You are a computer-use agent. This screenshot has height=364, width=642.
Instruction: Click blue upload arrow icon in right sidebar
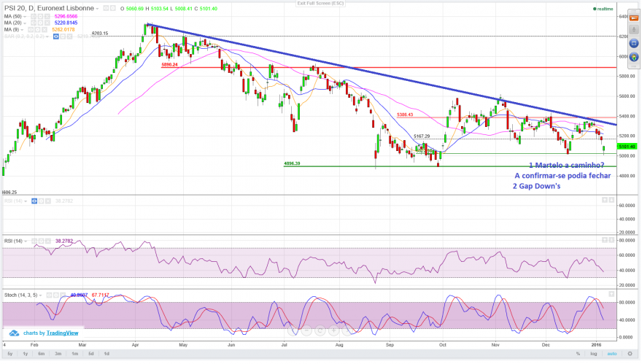[634, 56]
